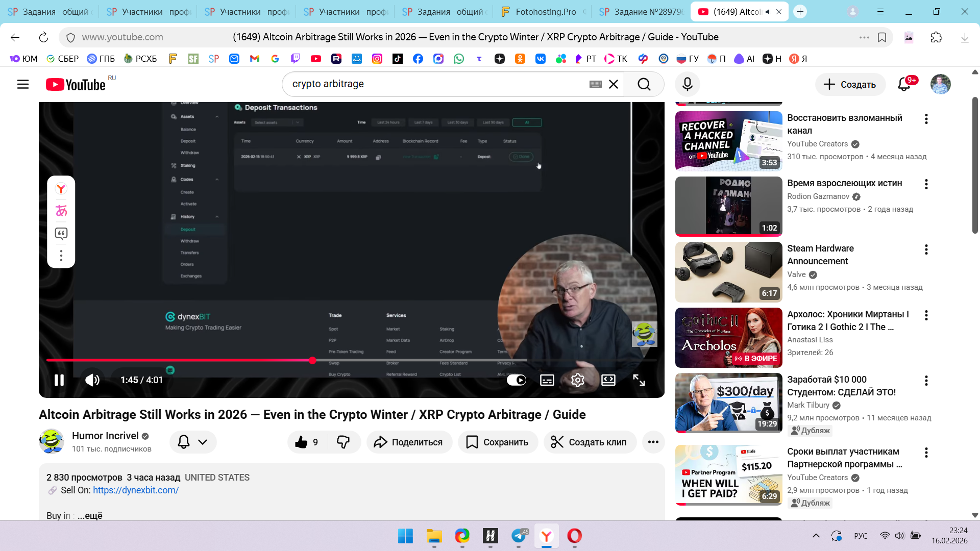Click the red video progress bar

coord(179,360)
